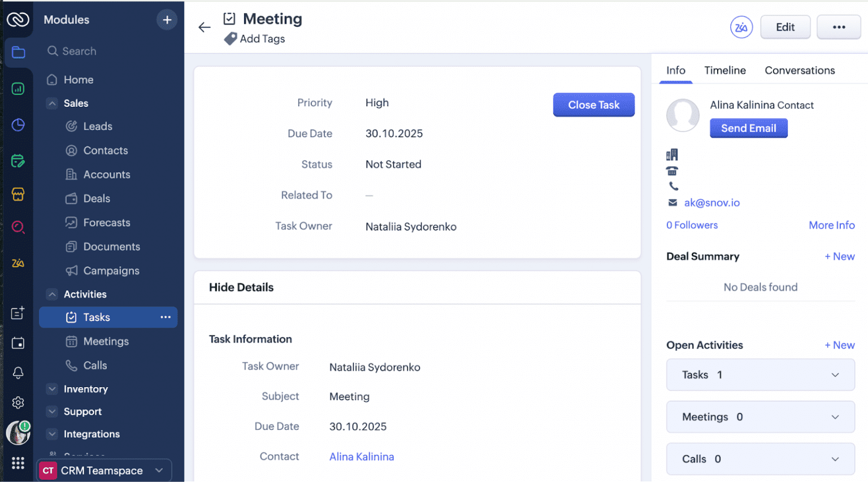Open the Zia assistant icon near Edit
The height and width of the screenshot is (482, 868).
741,27
